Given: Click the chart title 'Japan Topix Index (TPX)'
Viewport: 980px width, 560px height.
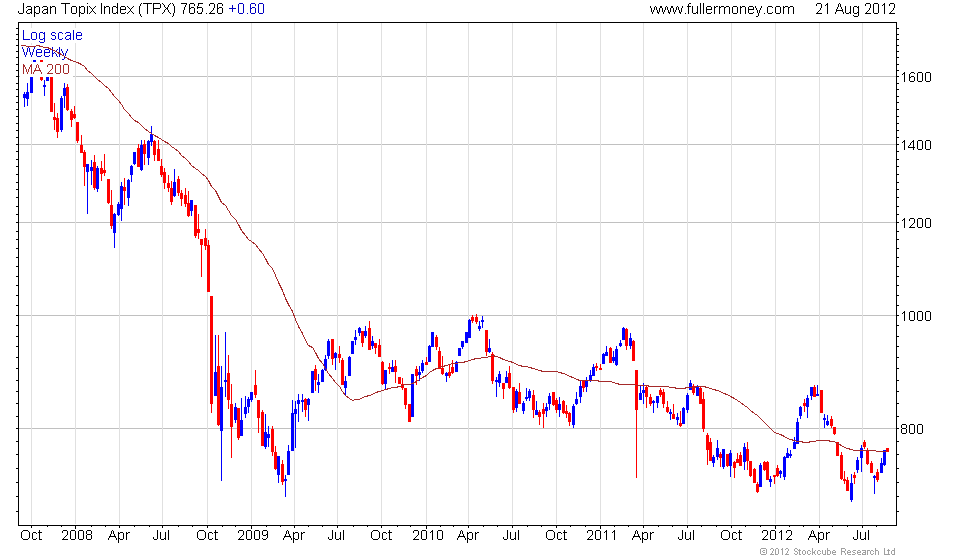Looking at the screenshot, I should coord(97,9).
